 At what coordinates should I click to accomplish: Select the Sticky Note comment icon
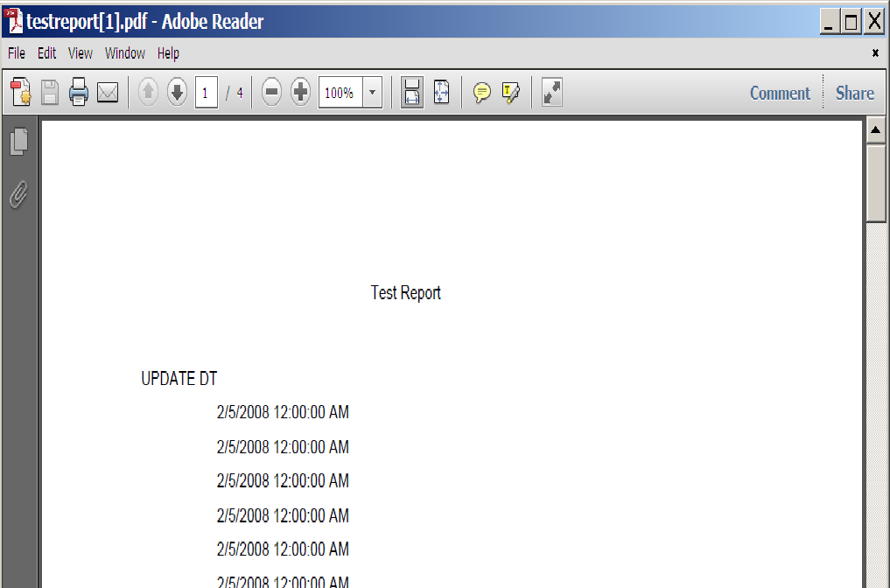click(481, 92)
